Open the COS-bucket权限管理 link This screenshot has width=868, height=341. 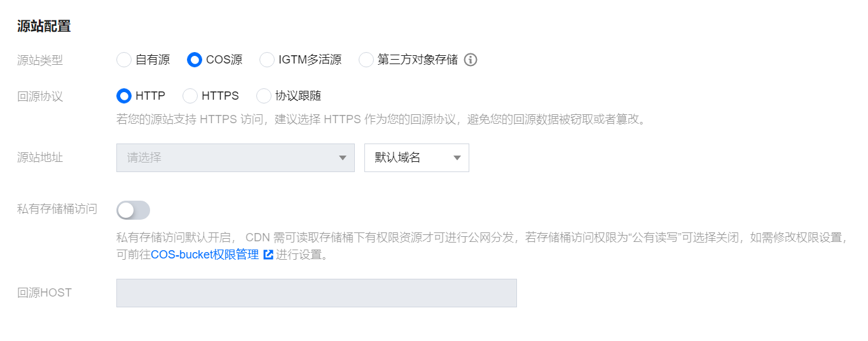point(205,255)
